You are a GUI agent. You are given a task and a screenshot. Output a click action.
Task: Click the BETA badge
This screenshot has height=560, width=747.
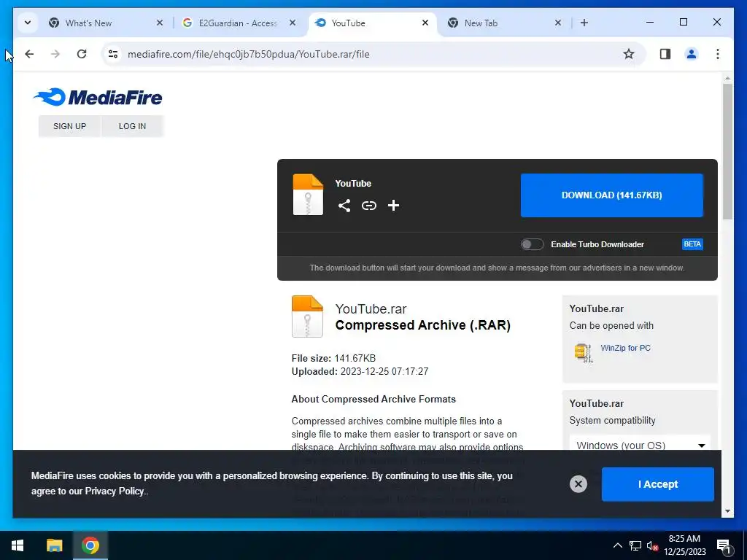[x=692, y=244]
